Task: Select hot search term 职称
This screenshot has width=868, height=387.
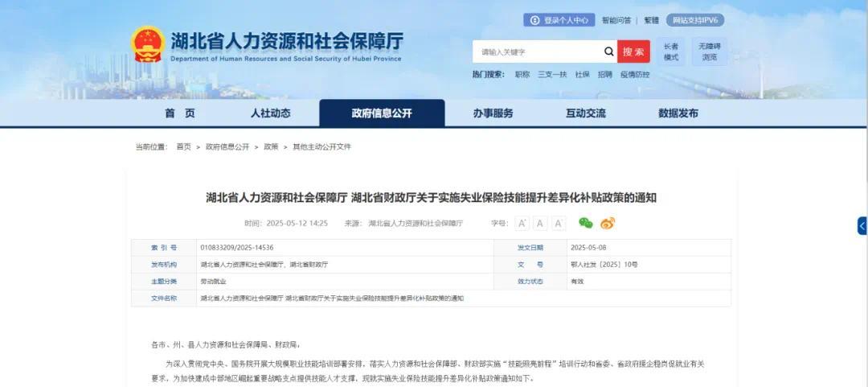Action: coord(522,74)
